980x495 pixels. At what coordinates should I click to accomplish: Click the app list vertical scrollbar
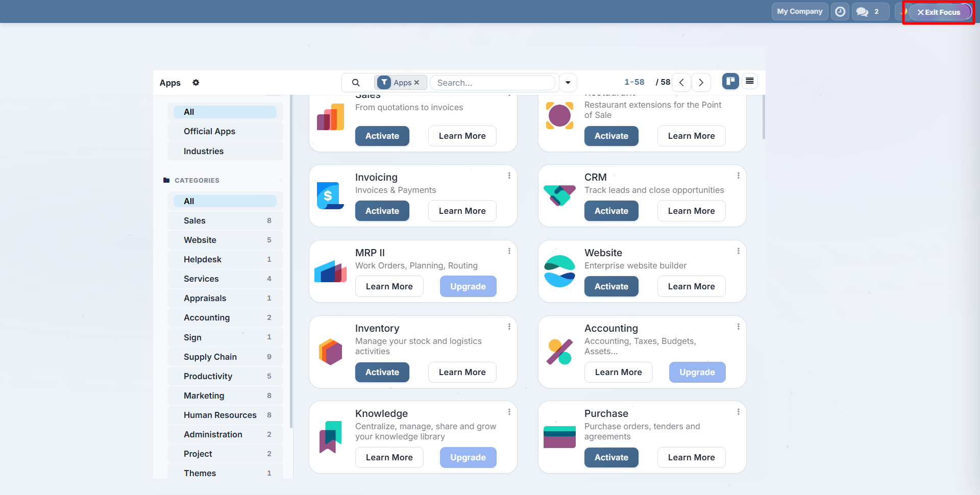763,117
